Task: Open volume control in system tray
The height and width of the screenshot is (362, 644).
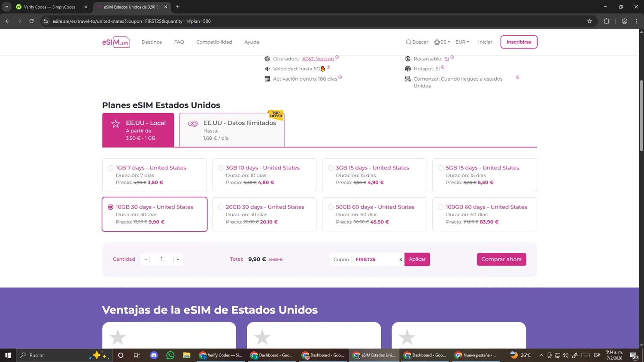Action: 565,355
